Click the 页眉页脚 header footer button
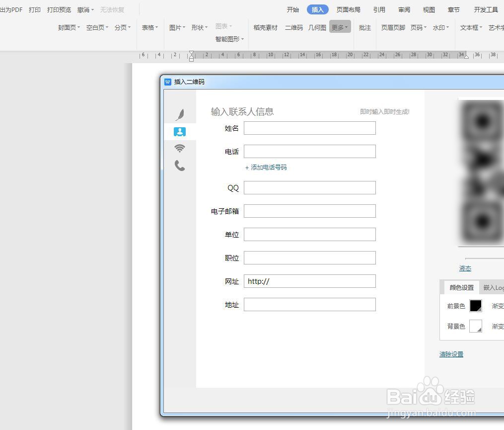The height and width of the screenshot is (430, 504). click(393, 28)
